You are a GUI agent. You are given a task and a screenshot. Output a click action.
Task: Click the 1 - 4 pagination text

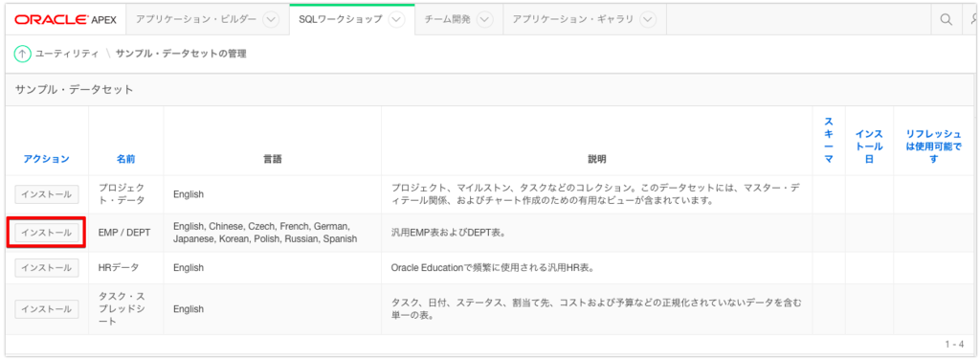click(954, 345)
